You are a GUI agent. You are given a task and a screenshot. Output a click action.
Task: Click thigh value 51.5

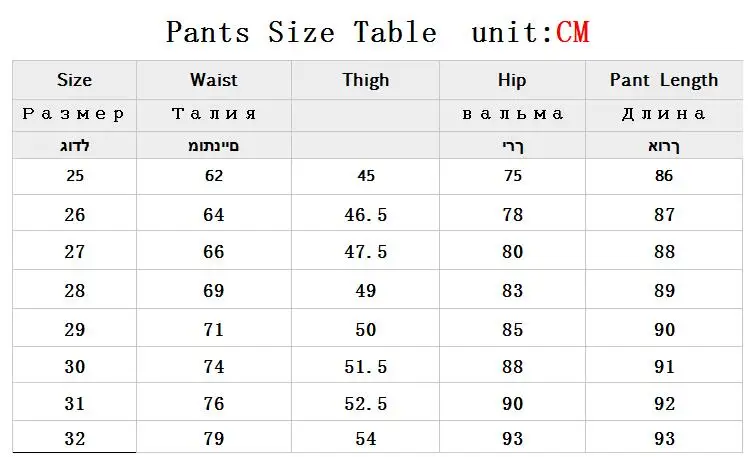click(x=365, y=367)
